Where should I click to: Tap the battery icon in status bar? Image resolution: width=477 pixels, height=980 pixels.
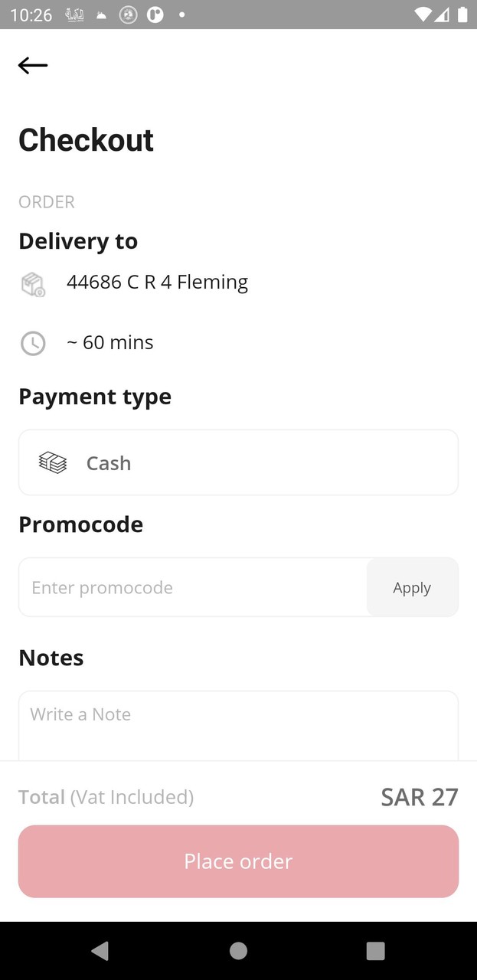(462, 15)
